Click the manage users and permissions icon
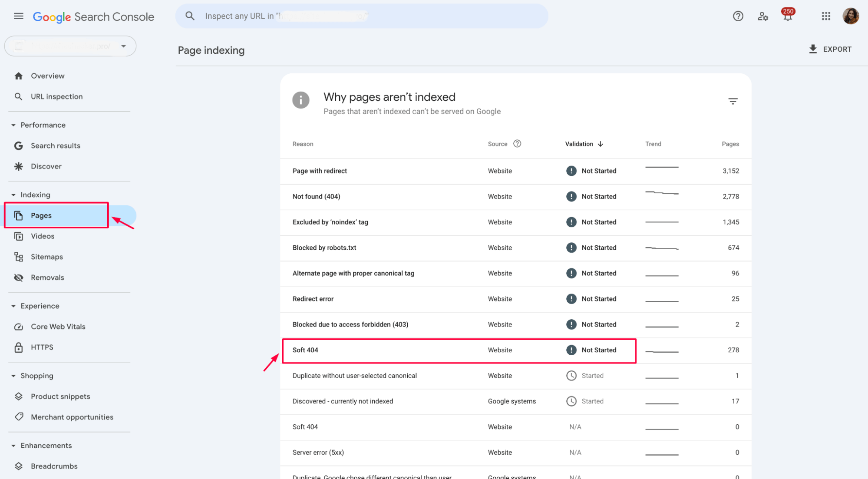 [762, 16]
